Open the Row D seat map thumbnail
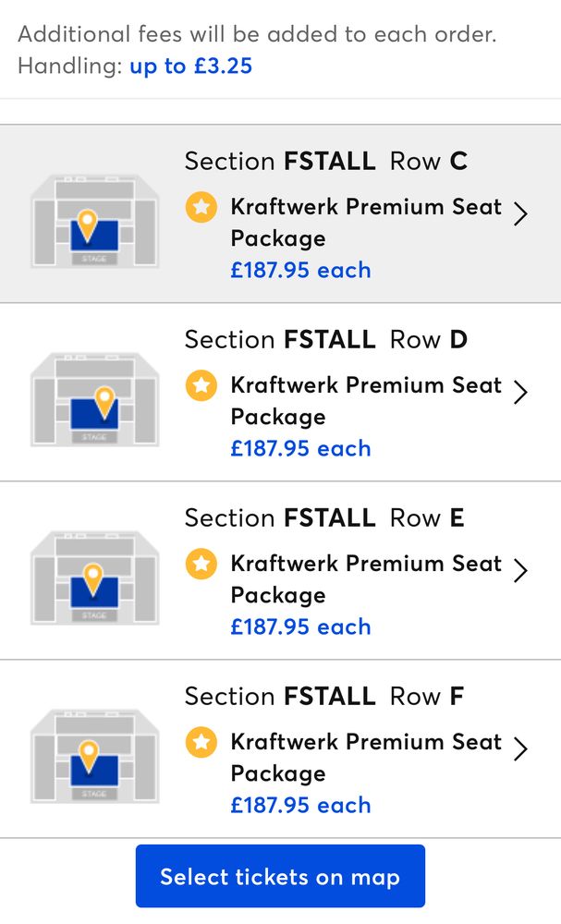Image resolution: width=561 pixels, height=924 pixels. tap(94, 401)
